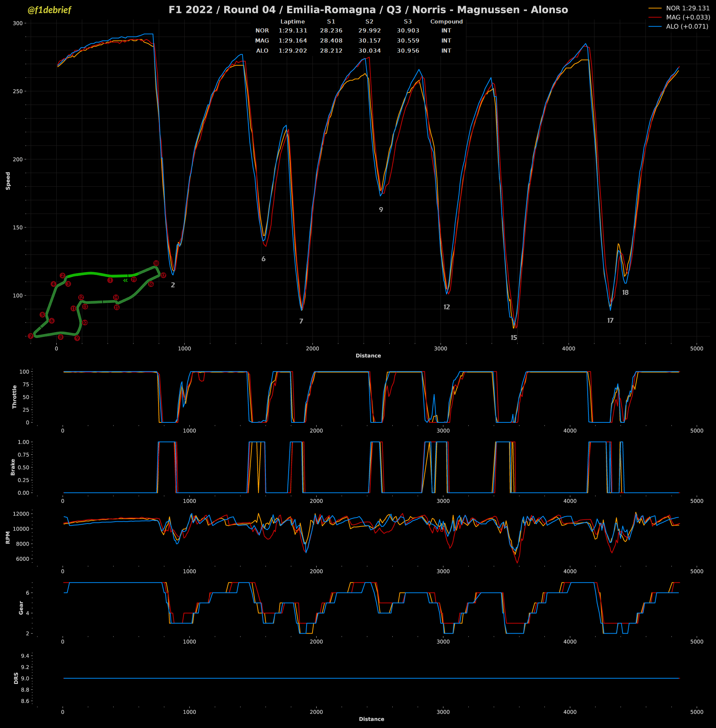
Task: Click Magnussen's S3 time 30.559
Action: coord(408,41)
